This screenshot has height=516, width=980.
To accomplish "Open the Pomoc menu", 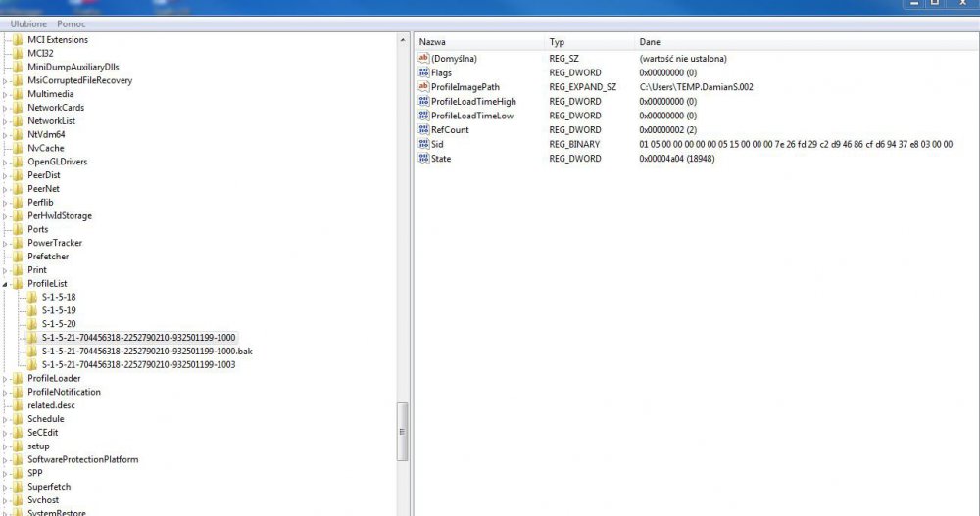I will point(71,23).
